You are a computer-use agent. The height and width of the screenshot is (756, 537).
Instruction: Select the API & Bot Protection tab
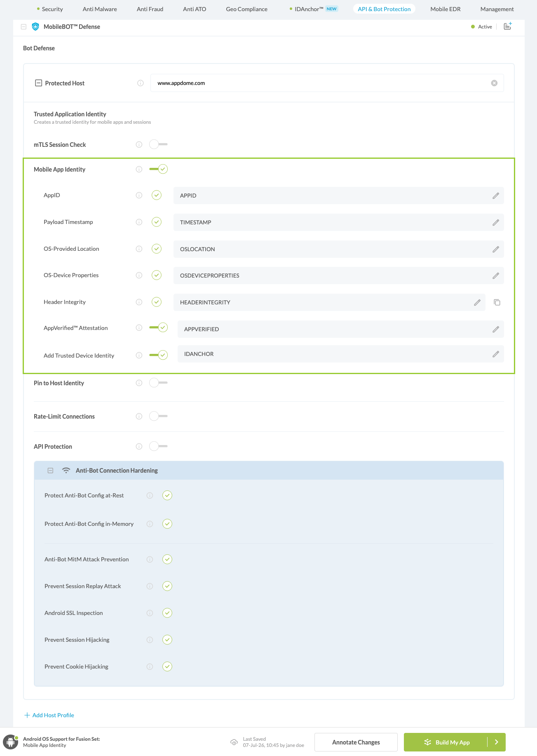[384, 9]
